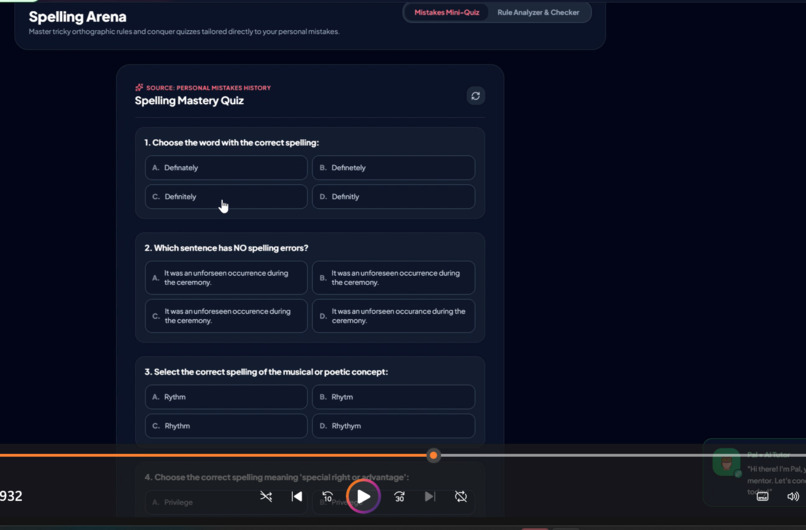Rewind 10 seconds
Image resolution: width=806 pixels, height=530 pixels.
327,497
